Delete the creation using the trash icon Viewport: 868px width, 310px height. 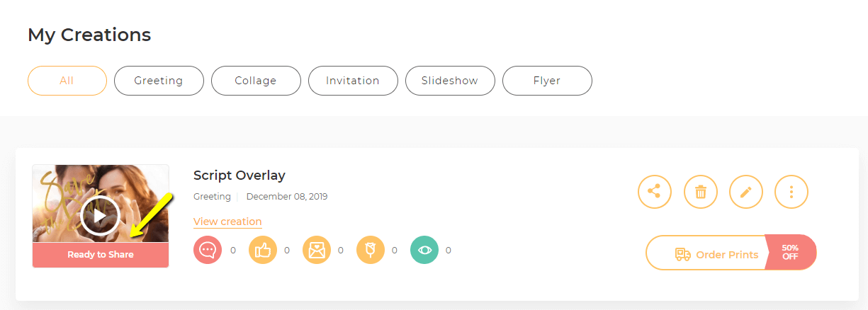[701, 192]
